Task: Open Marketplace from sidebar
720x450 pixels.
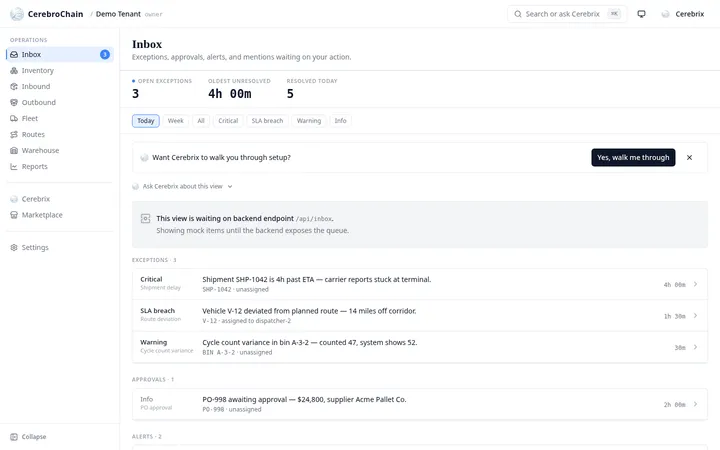Action: click(60, 215)
